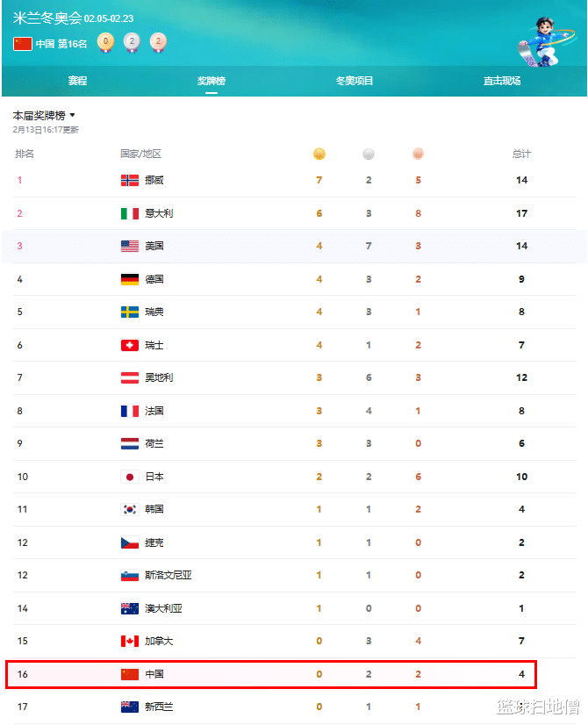The width and height of the screenshot is (588, 725).
Task: Click the bronze medal column header icon
Action: (418, 154)
